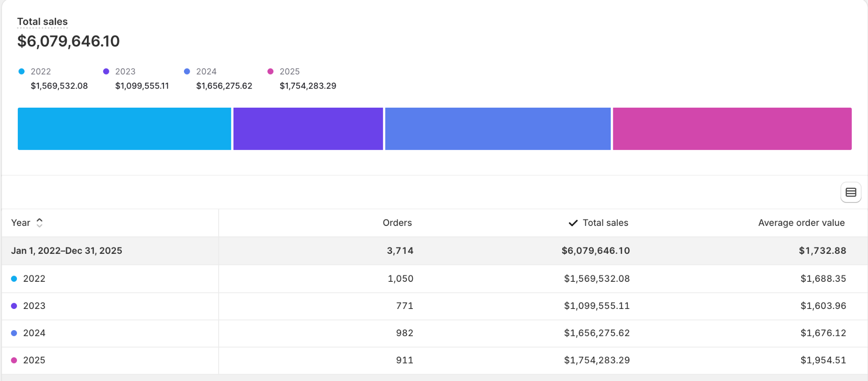Click legend value $1,754,283.29

pyautogui.click(x=308, y=86)
